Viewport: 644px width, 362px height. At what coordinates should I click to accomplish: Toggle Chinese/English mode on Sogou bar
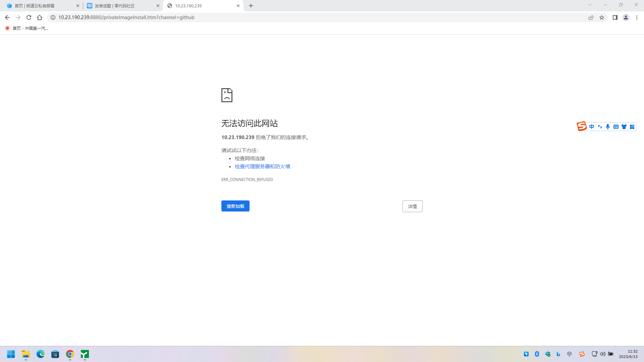pyautogui.click(x=592, y=127)
